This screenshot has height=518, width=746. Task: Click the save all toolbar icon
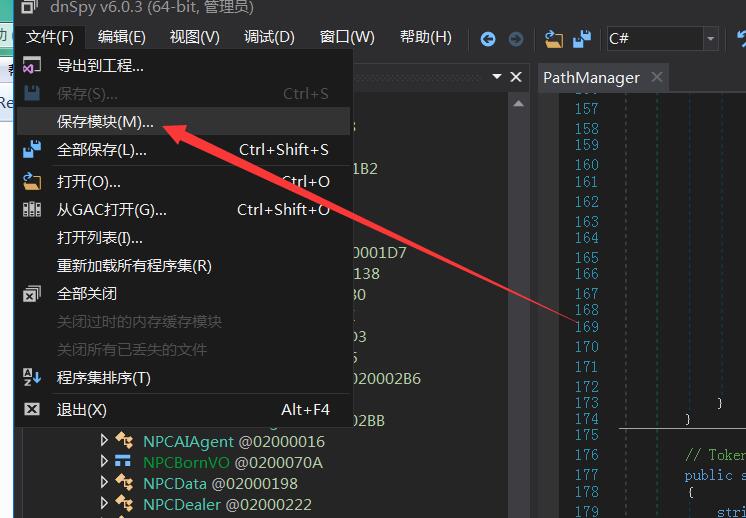tap(582, 39)
